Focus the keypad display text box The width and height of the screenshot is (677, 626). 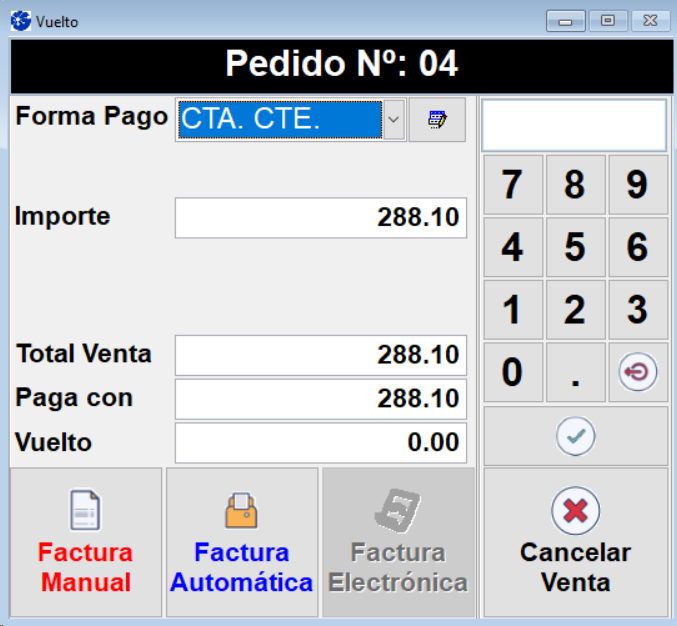573,125
